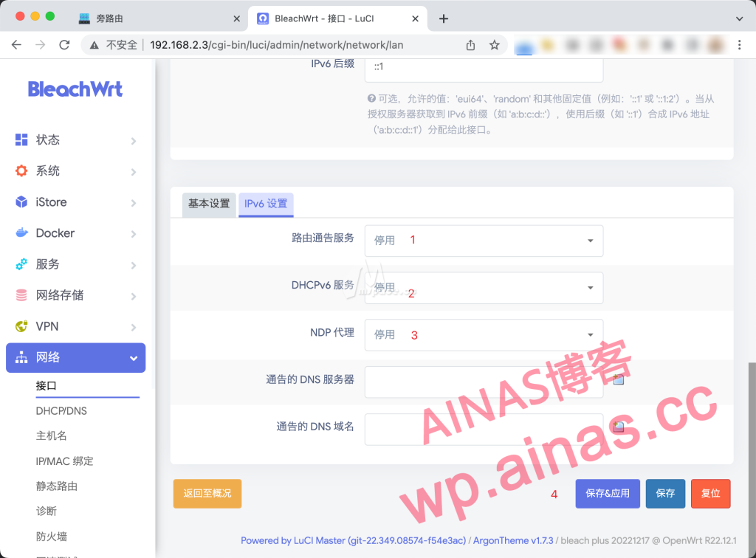Click the iStore cube icon
The height and width of the screenshot is (558, 756).
pyautogui.click(x=21, y=202)
